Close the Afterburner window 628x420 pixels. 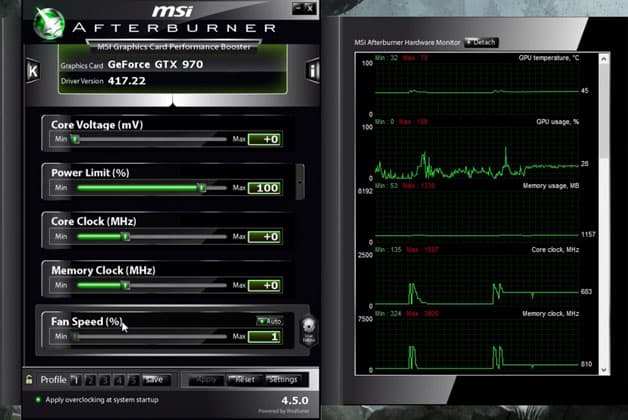pyautogui.click(x=310, y=8)
